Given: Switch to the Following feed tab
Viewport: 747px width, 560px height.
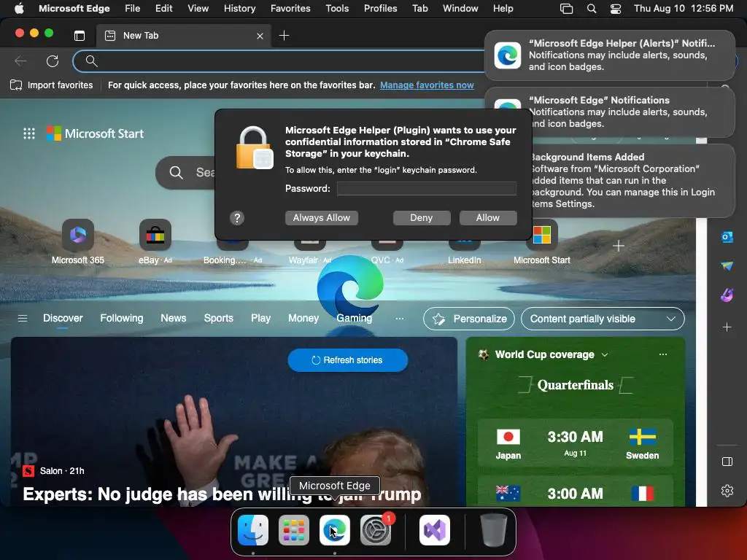Looking at the screenshot, I should [x=122, y=318].
